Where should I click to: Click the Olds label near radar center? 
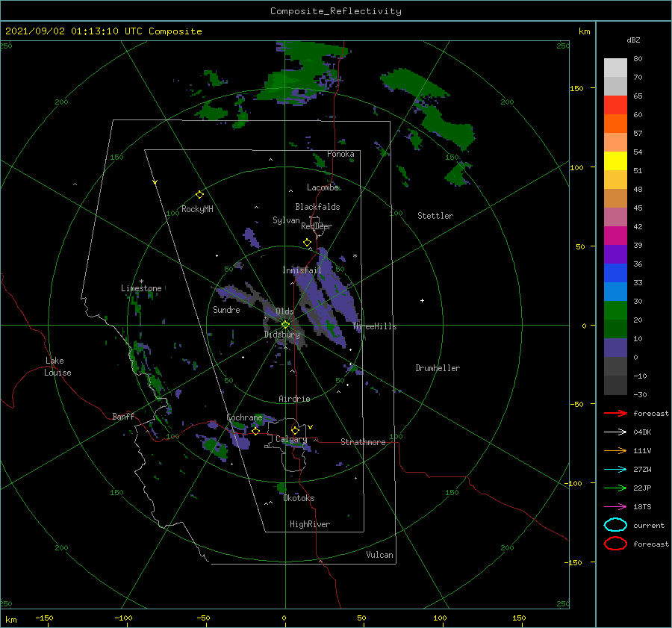pyautogui.click(x=284, y=311)
